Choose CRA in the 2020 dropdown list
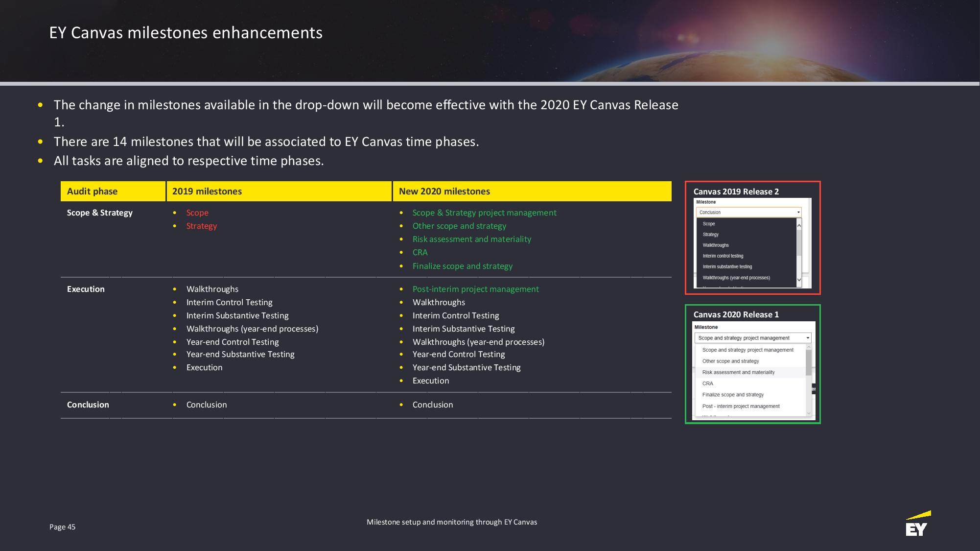 pos(707,383)
